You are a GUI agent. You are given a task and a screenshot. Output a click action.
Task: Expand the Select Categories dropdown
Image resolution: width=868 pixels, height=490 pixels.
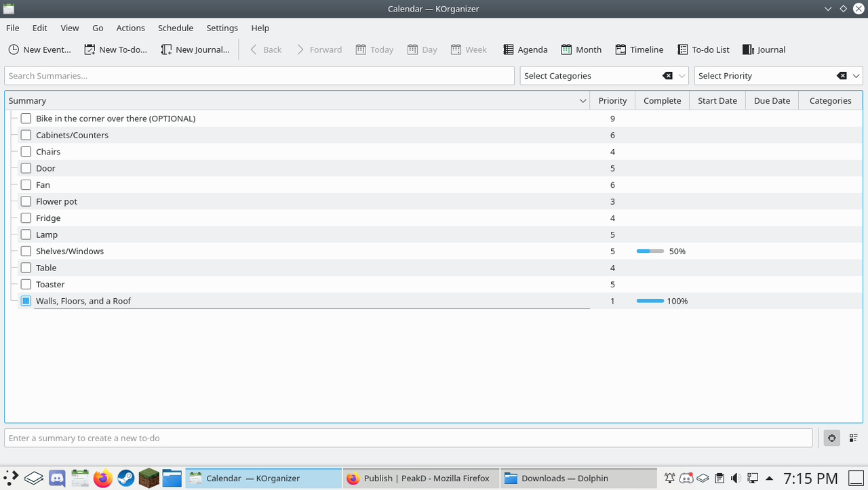[x=682, y=76]
